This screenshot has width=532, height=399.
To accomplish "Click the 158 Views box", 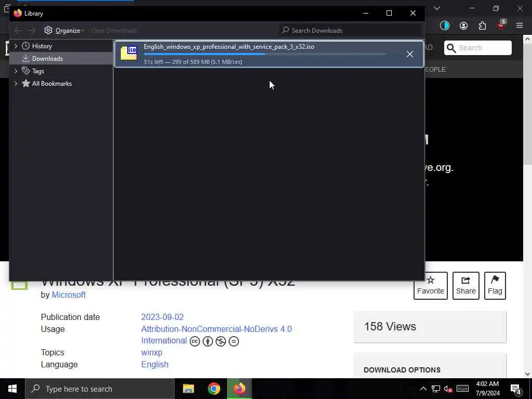I will pos(430,327).
